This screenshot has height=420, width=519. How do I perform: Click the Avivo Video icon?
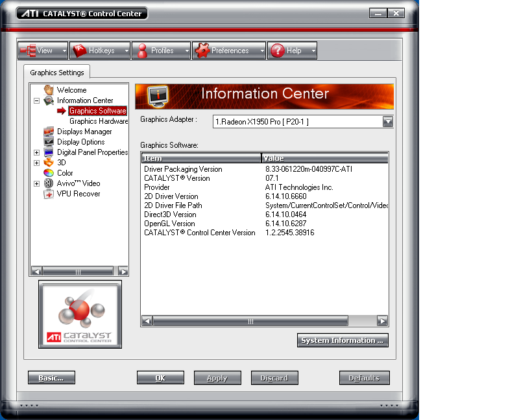pos(49,183)
